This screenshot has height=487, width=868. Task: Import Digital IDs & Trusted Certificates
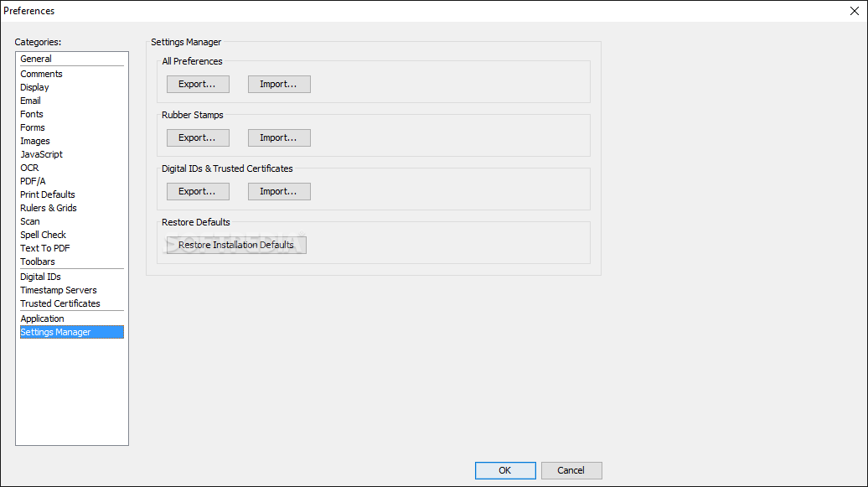[279, 191]
